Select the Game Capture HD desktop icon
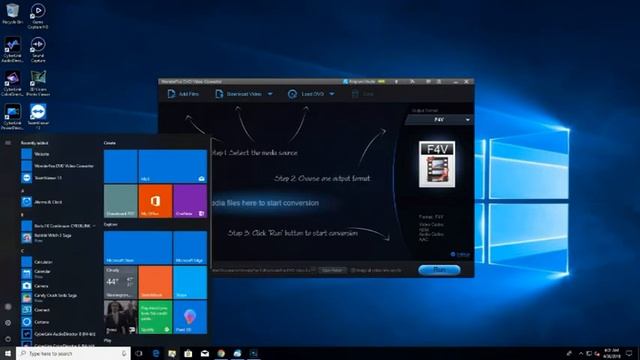Image resolution: width=640 pixels, height=360 pixels. tap(38, 16)
